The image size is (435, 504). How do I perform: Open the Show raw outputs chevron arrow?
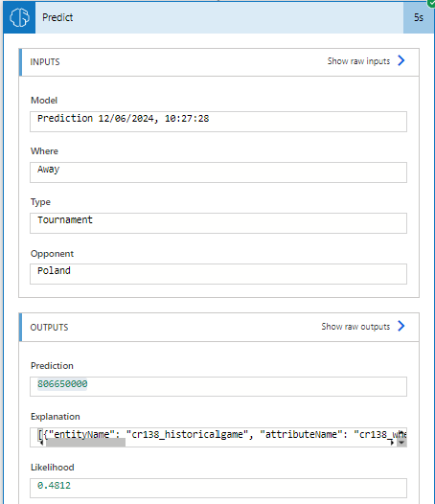click(401, 326)
